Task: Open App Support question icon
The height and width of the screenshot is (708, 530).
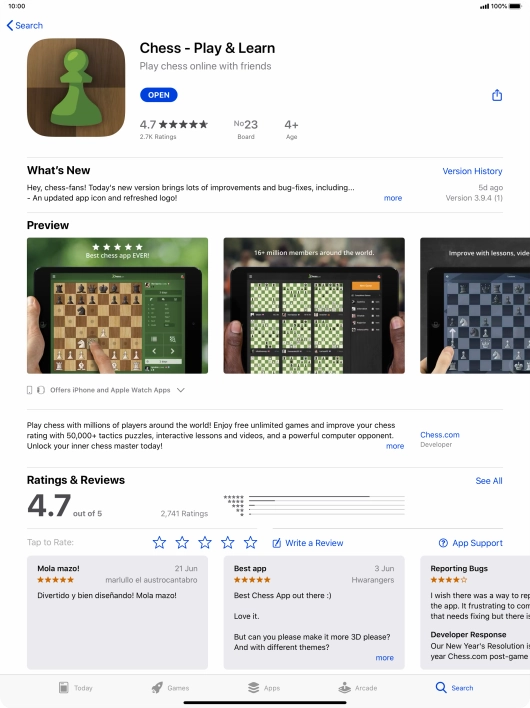Action: (443, 543)
